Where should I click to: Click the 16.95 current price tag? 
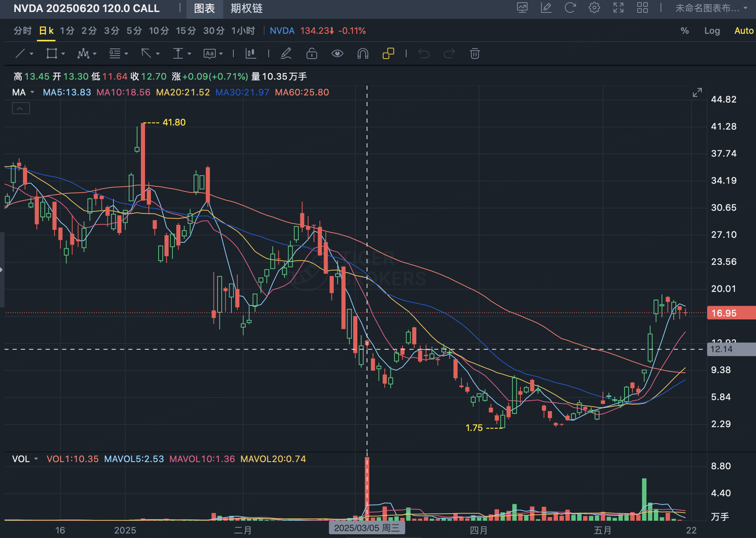[x=731, y=313]
